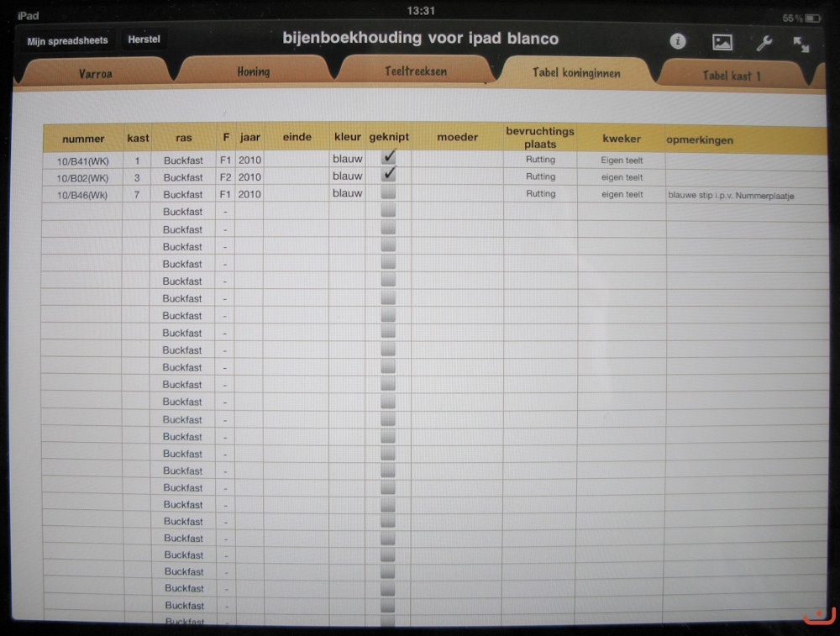The image size is (840, 636).
Task: Open the wrench tools menu
Action: [x=764, y=43]
